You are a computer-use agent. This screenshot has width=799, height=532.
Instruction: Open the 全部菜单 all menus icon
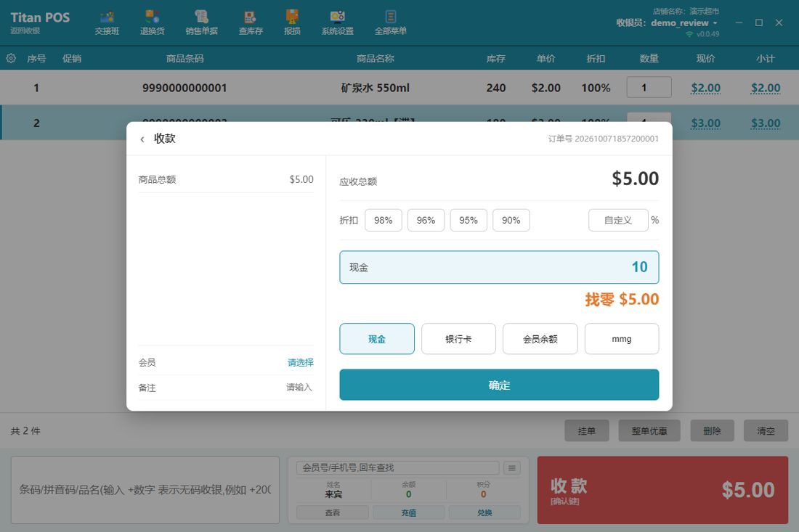pyautogui.click(x=390, y=23)
